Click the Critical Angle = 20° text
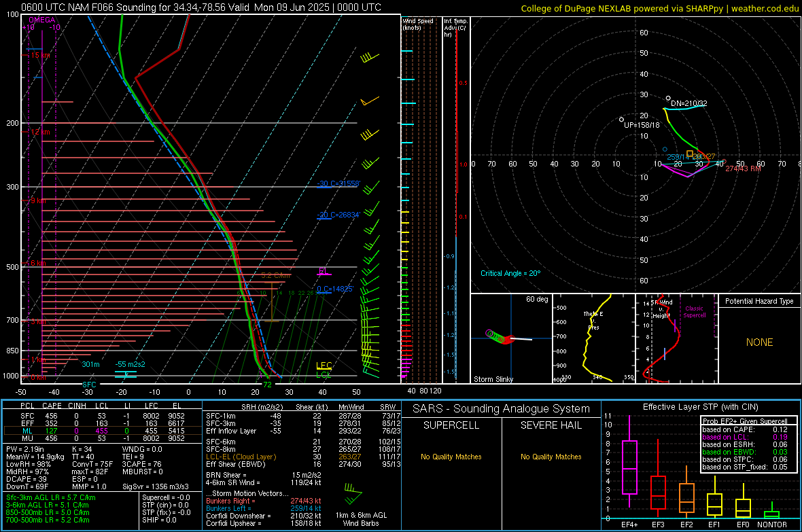 pyautogui.click(x=510, y=273)
